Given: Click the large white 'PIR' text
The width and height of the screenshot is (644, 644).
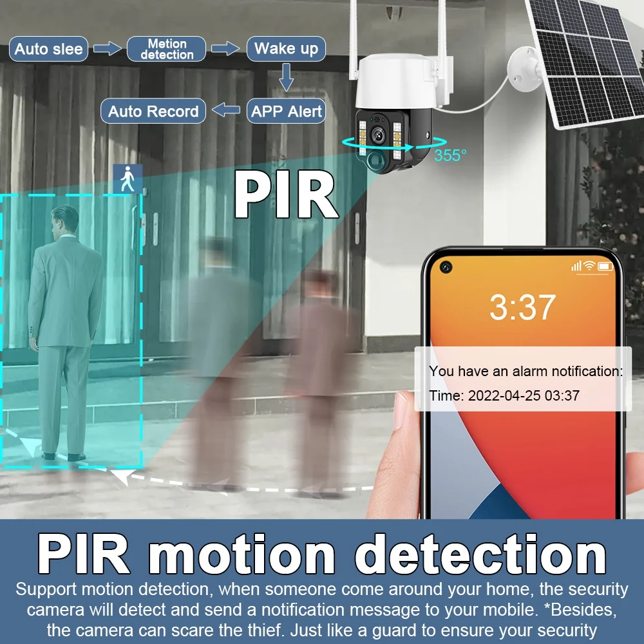Looking at the screenshot, I should click(x=286, y=194).
